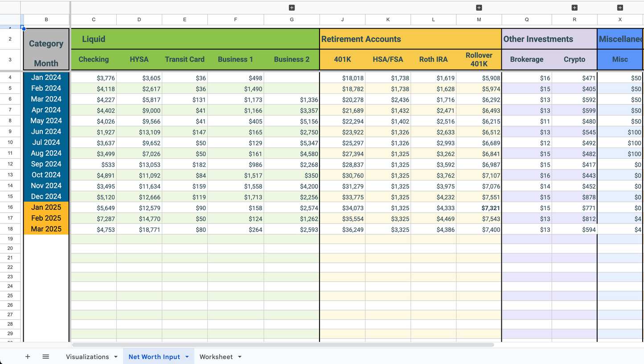Viewport: 644px width, 364px height.
Task: Click the Retirement Accounts header cell
Action: point(410,39)
